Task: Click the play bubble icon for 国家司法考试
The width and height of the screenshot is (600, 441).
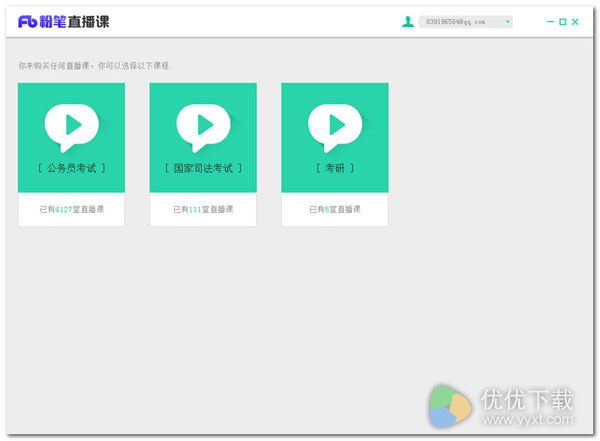Action: click(x=203, y=128)
